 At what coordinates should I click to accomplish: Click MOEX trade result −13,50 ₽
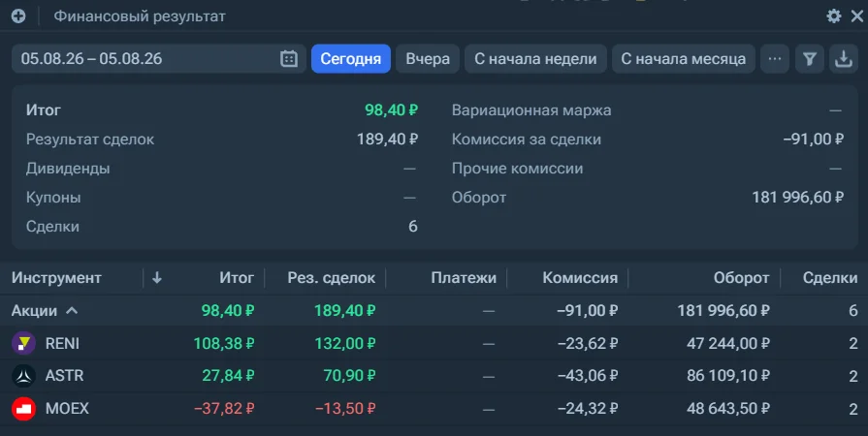345,409
